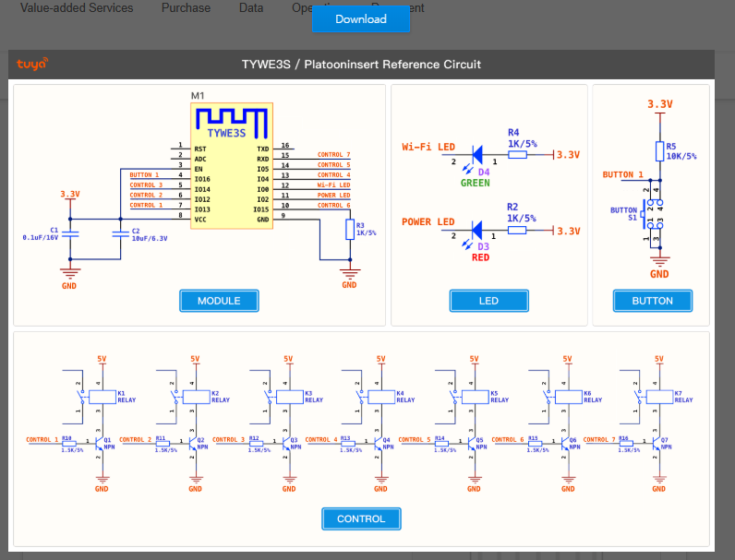Select the K7 relay symbol
Image resolution: width=735 pixels, height=560 pixels.
(660, 397)
